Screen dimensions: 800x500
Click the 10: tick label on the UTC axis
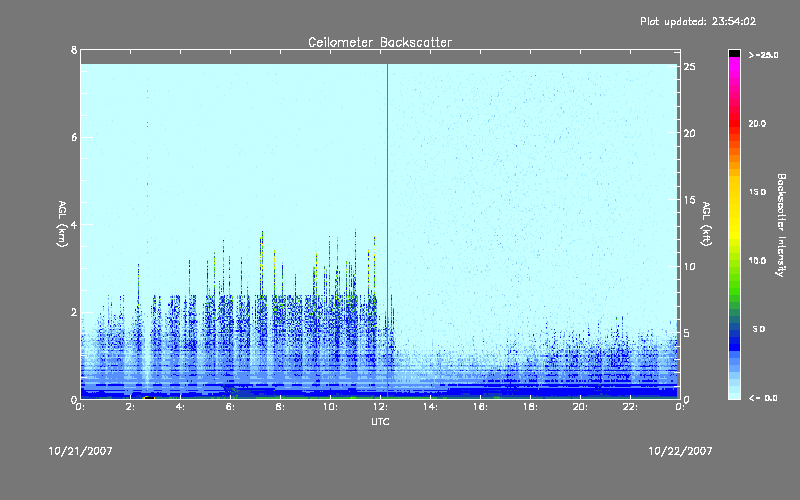pyautogui.click(x=330, y=407)
